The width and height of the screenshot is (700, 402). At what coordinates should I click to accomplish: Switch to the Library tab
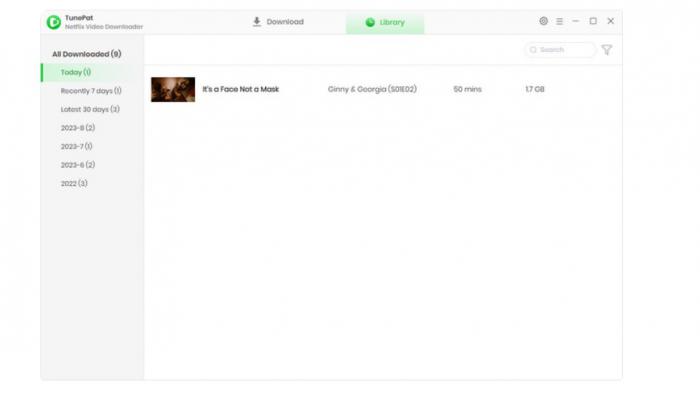tap(385, 22)
